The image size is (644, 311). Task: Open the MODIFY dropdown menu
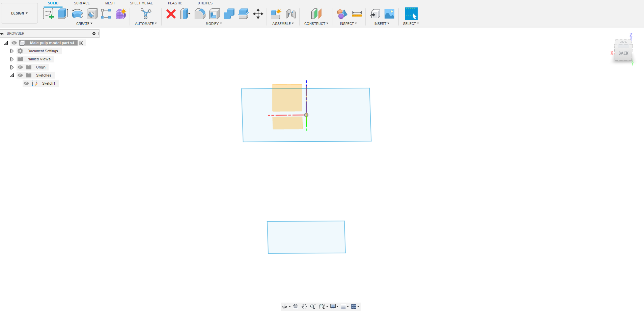pyautogui.click(x=214, y=24)
